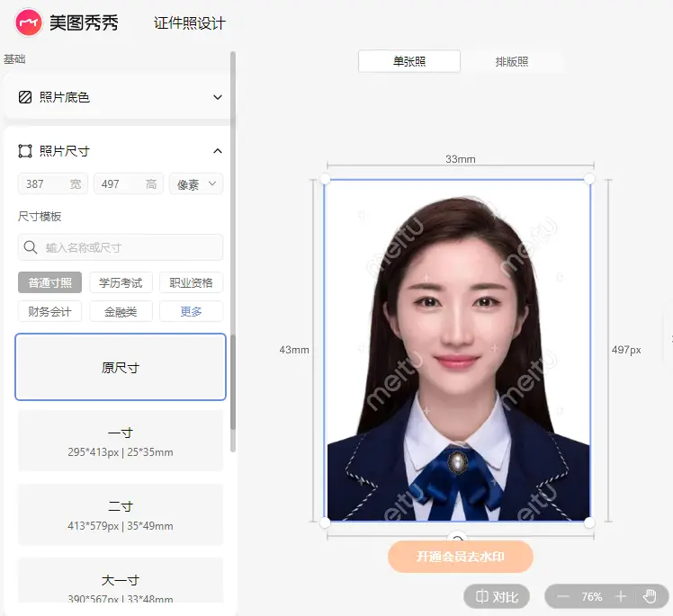Click the bottom-left crop corner handle
The image size is (673, 616).
(325, 522)
